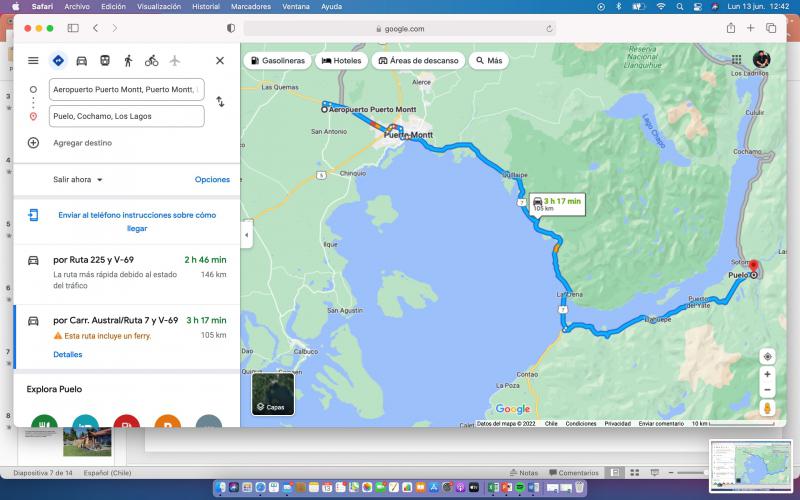Open the Google Maps hamburger menu
Viewport: 800px width, 500px height.
pyautogui.click(x=33, y=61)
